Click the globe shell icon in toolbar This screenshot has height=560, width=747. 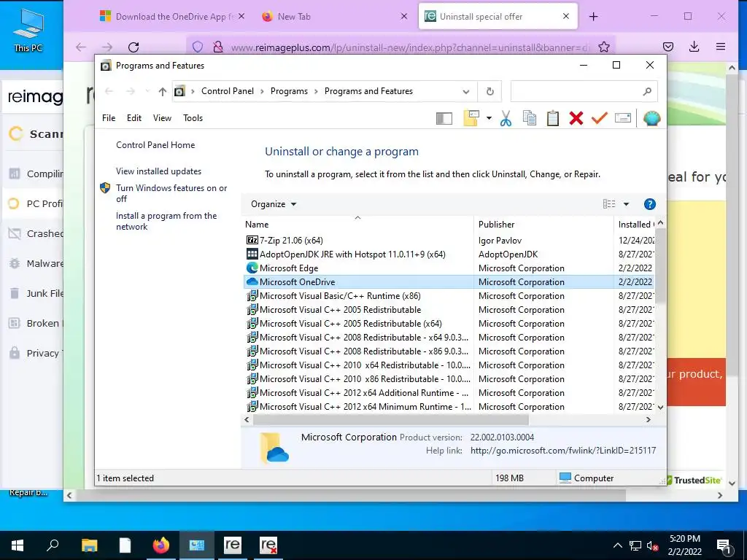tap(651, 118)
